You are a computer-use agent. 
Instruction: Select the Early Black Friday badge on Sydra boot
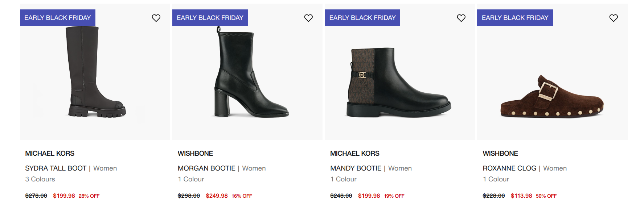(x=58, y=17)
